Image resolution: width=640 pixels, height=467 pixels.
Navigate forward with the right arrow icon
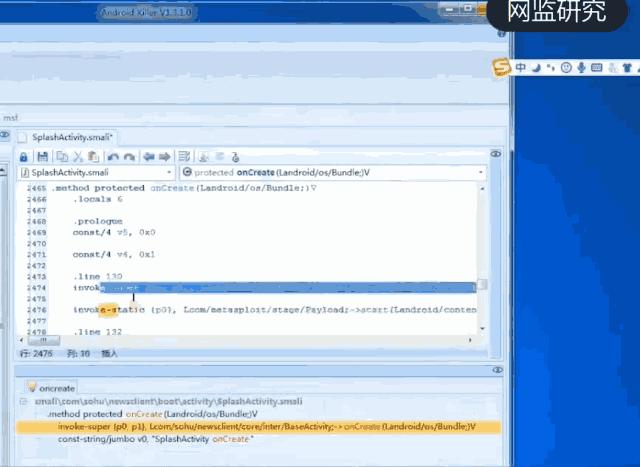point(164,157)
